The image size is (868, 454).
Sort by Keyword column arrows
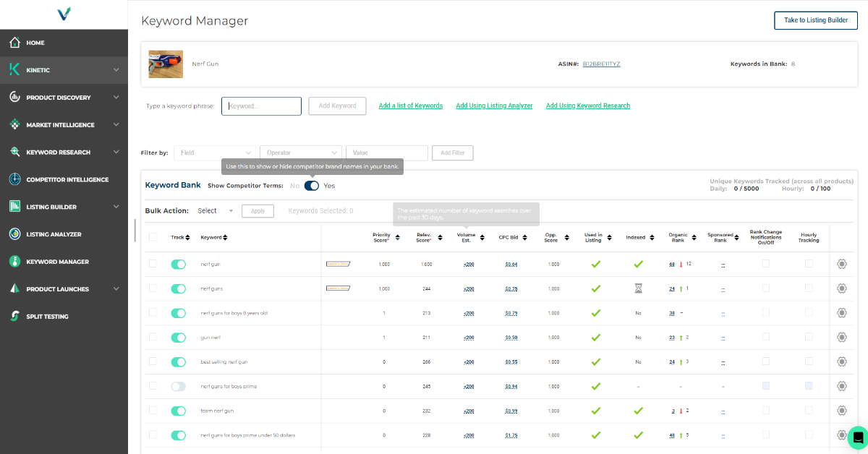tap(225, 237)
